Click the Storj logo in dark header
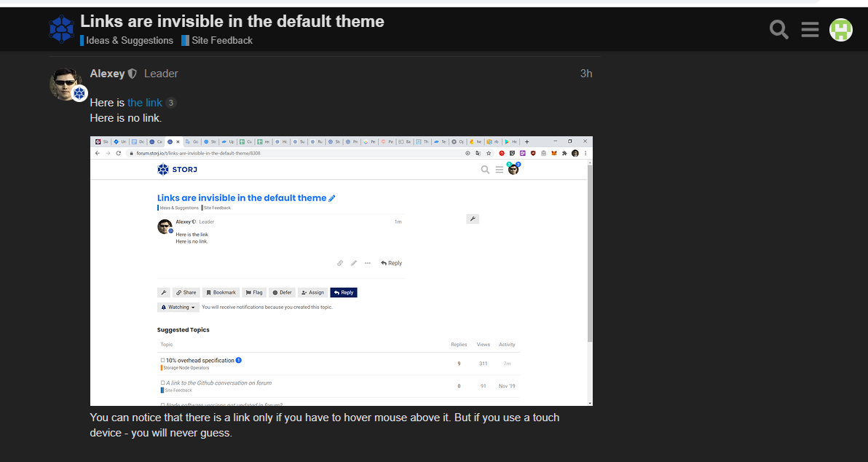The height and width of the screenshot is (462, 868). 61,29
